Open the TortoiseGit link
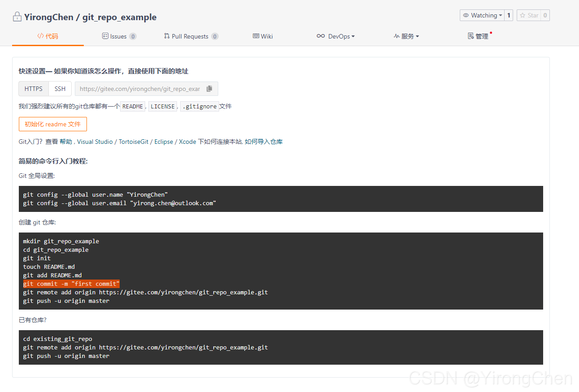The height and width of the screenshot is (392, 579). [x=134, y=142]
